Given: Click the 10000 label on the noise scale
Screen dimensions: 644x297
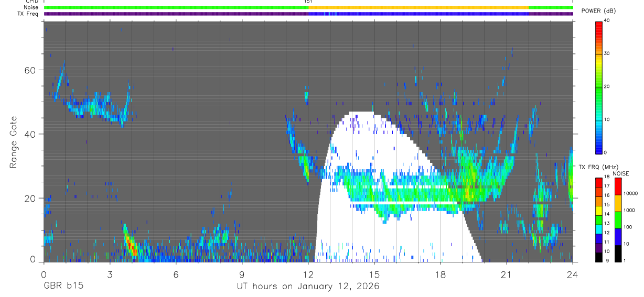Looking at the screenshot, I should pyautogui.click(x=630, y=193).
